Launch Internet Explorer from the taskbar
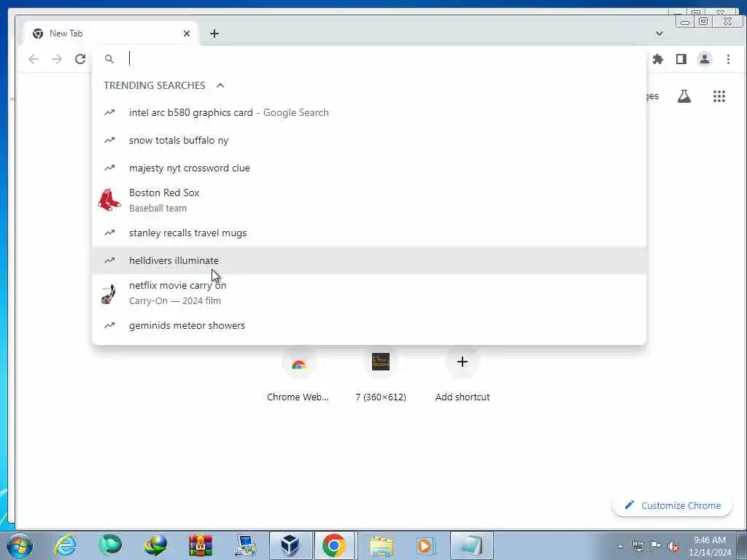 tap(65, 545)
